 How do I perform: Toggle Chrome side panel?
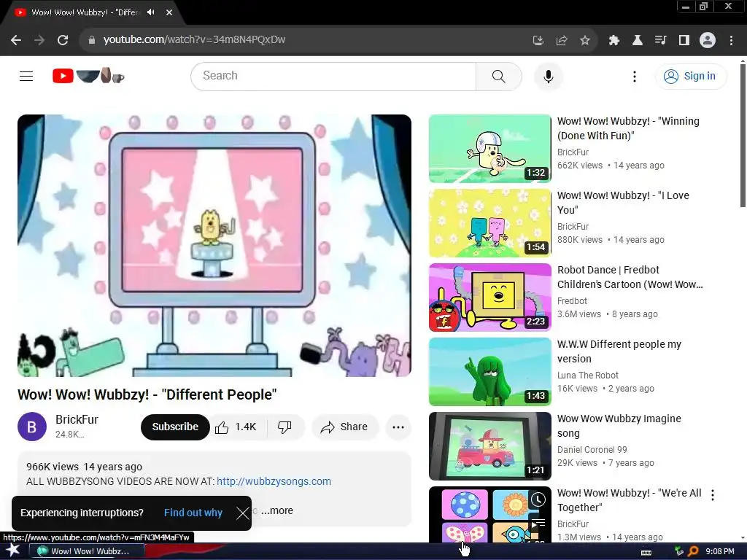(x=684, y=40)
